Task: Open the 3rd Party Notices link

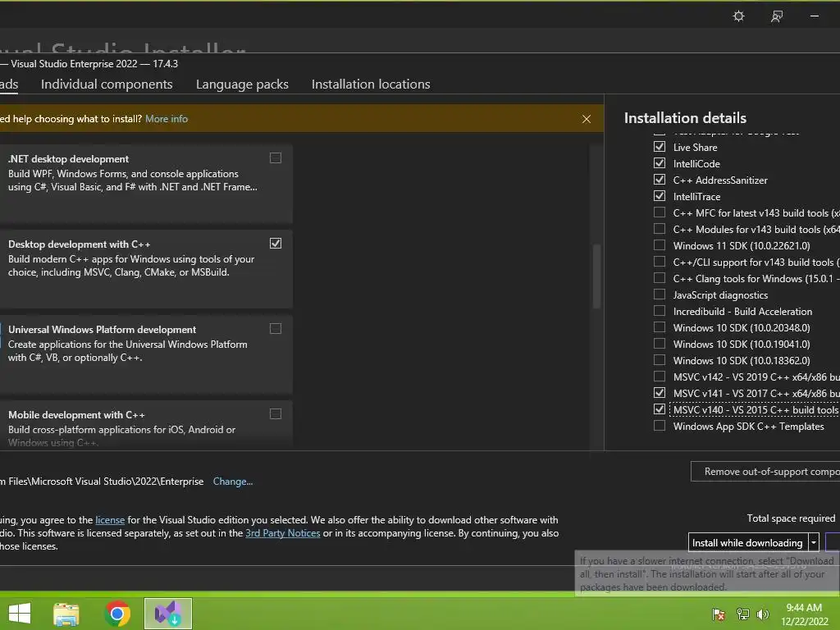Action: tap(283, 533)
